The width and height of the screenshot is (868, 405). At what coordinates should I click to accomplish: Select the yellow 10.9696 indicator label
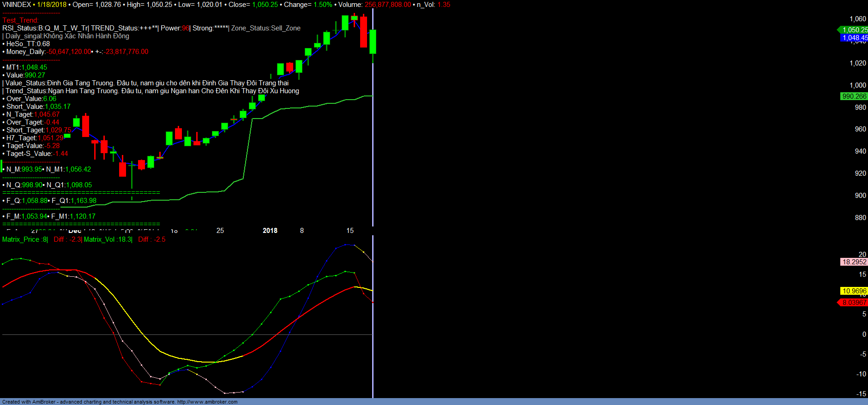[x=854, y=291]
